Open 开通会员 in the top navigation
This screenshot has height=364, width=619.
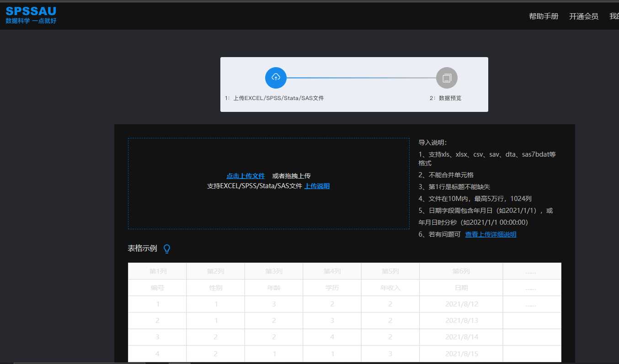583,16
